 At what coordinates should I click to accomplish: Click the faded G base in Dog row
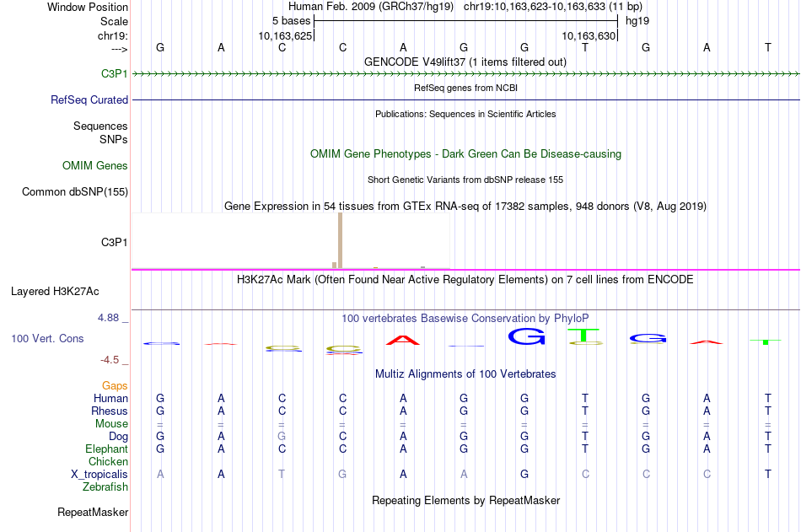[282, 437]
